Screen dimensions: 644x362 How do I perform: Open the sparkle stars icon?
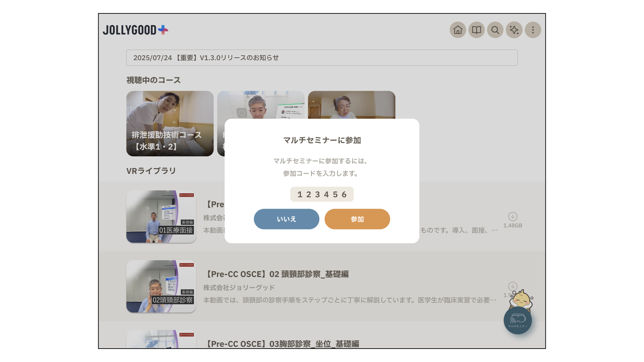click(x=514, y=30)
